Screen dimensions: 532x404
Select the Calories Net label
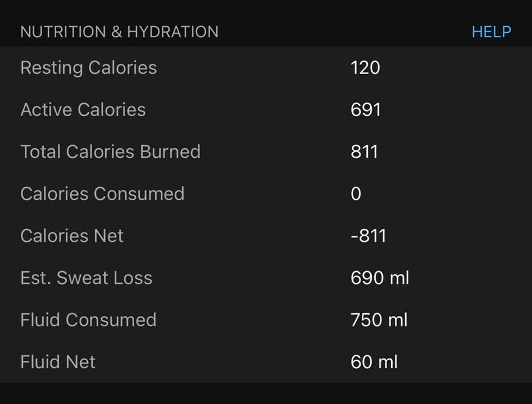click(x=71, y=236)
